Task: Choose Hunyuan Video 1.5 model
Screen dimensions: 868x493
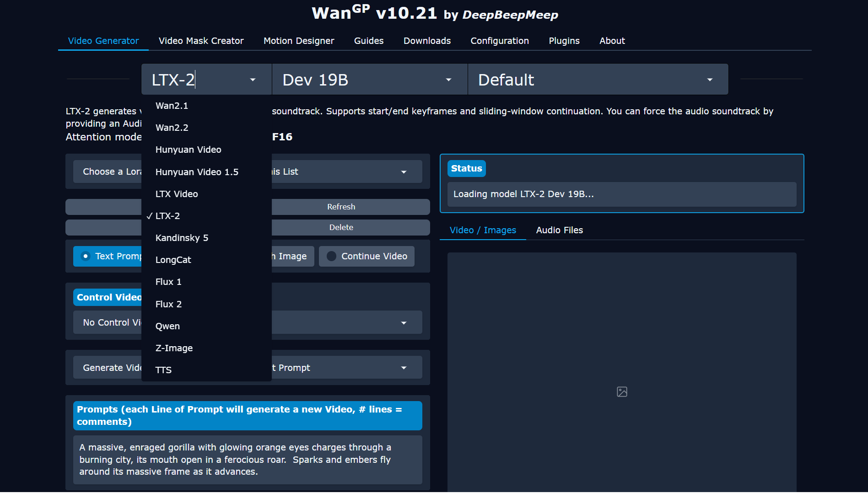Action: 197,171
